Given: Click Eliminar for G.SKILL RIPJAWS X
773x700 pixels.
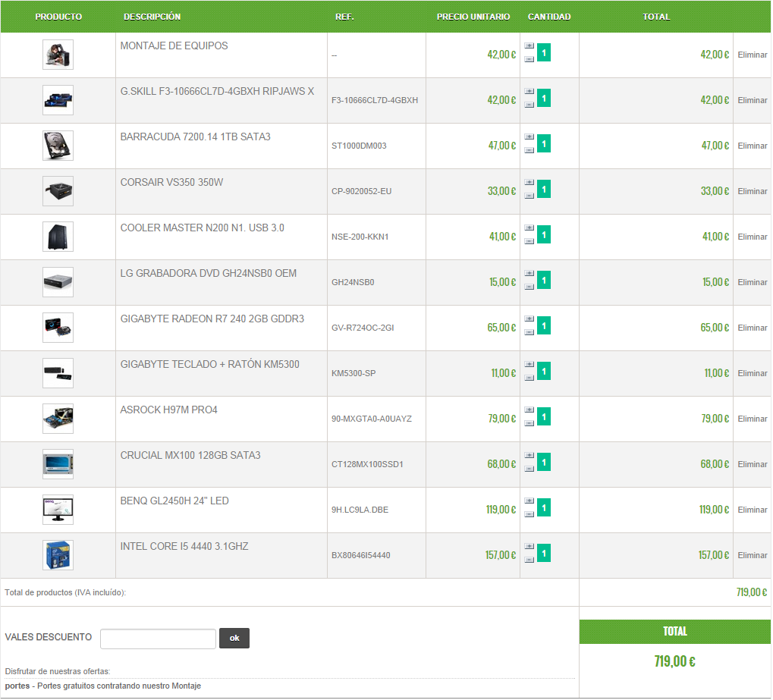Looking at the screenshot, I should [753, 100].
